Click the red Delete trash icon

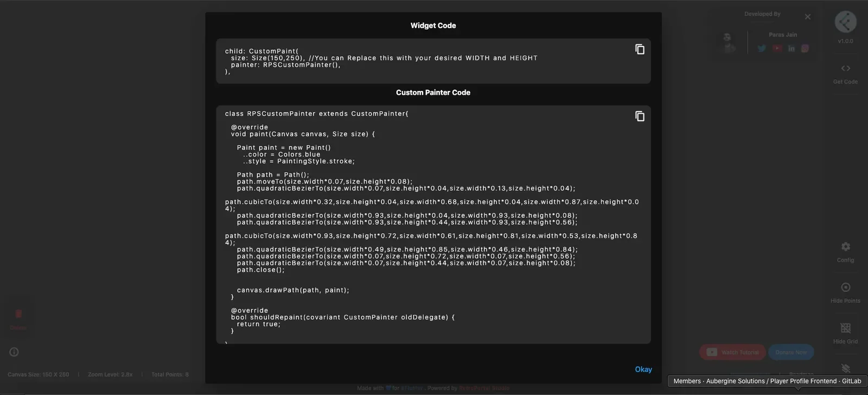[x=18, y=314]
